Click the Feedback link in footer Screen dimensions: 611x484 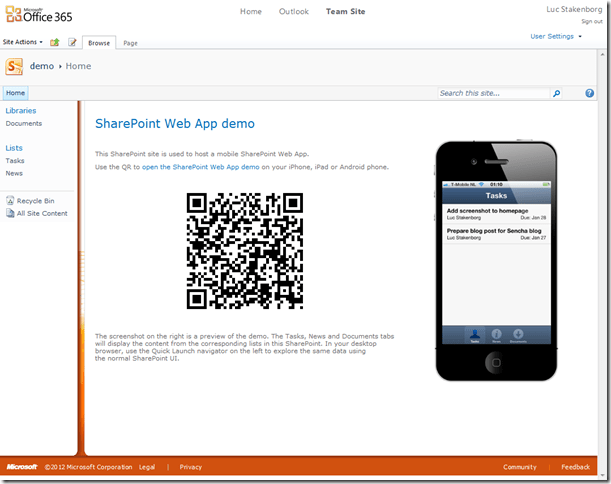(x=575, y=467)
